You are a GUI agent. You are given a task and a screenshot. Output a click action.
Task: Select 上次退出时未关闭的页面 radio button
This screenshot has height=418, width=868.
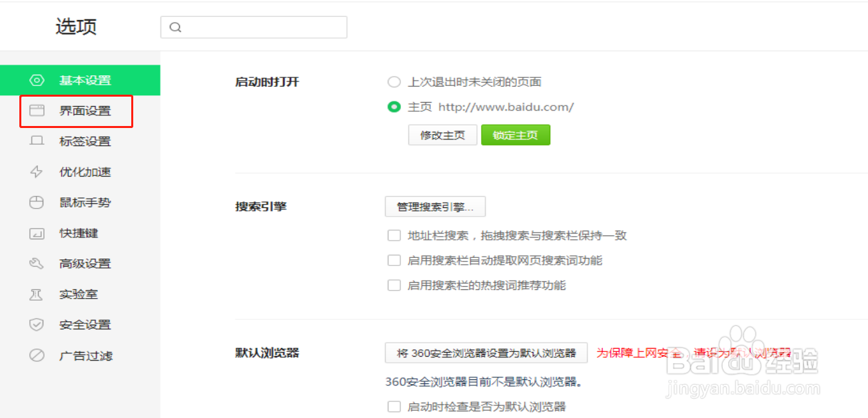tap(394, 82)
